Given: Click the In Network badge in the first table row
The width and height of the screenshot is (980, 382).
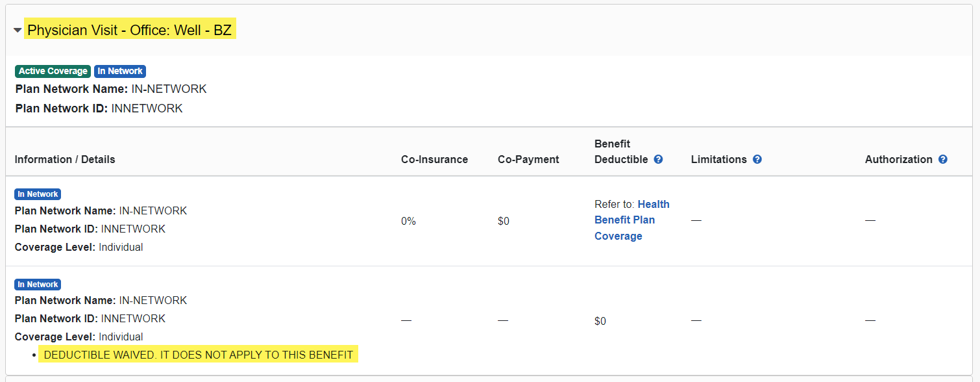Looking at the screenshot, I should [38, 194].
